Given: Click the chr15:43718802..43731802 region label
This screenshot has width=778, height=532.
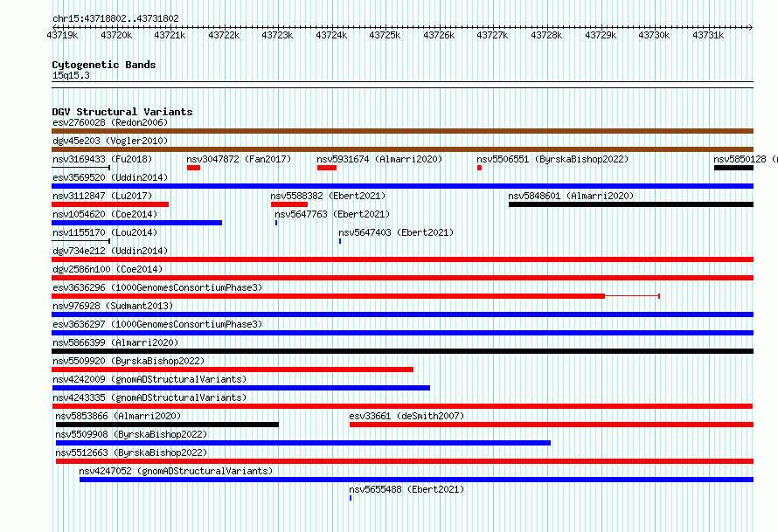Looking at the screenshot, I should pos(115,18).
